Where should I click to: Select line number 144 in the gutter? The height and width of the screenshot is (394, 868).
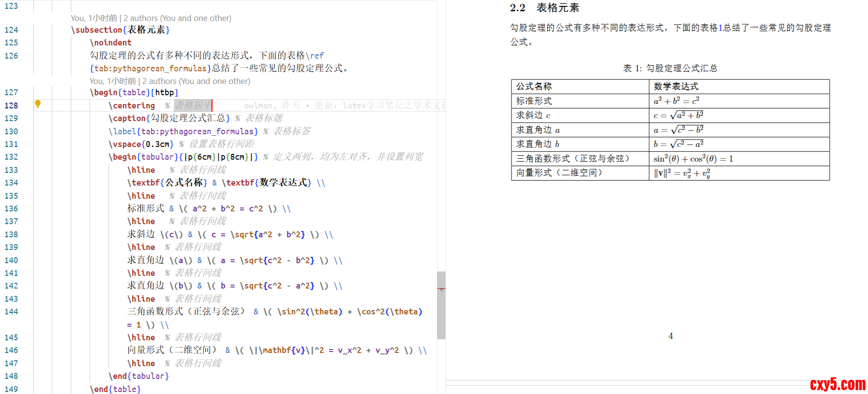click(11, 311)
